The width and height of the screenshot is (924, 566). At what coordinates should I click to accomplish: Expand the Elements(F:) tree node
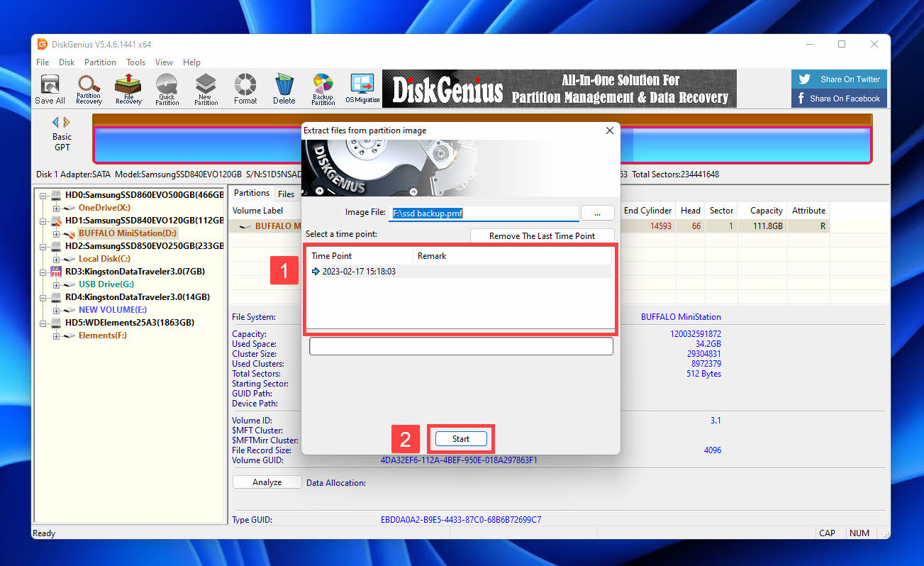[x=57, y=335]
